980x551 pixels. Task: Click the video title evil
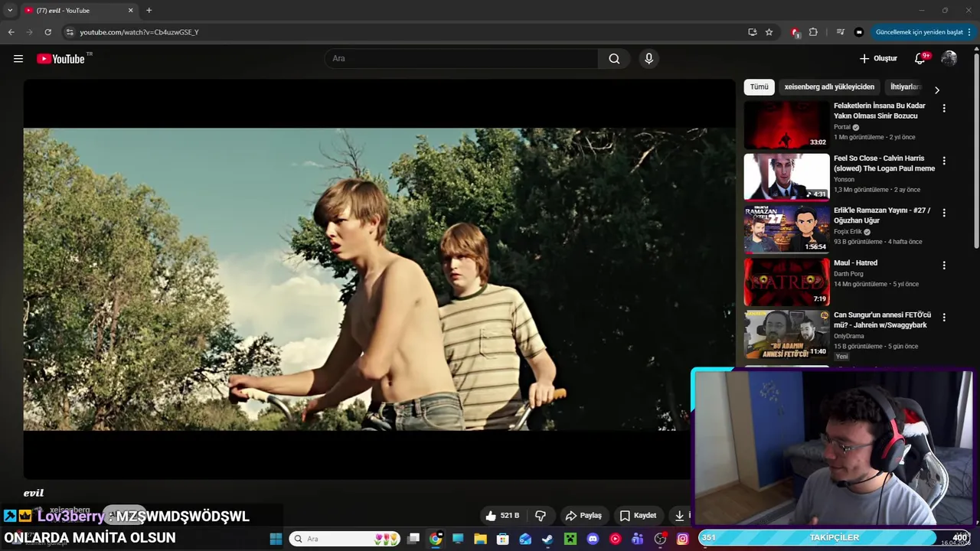pos(34,494)
